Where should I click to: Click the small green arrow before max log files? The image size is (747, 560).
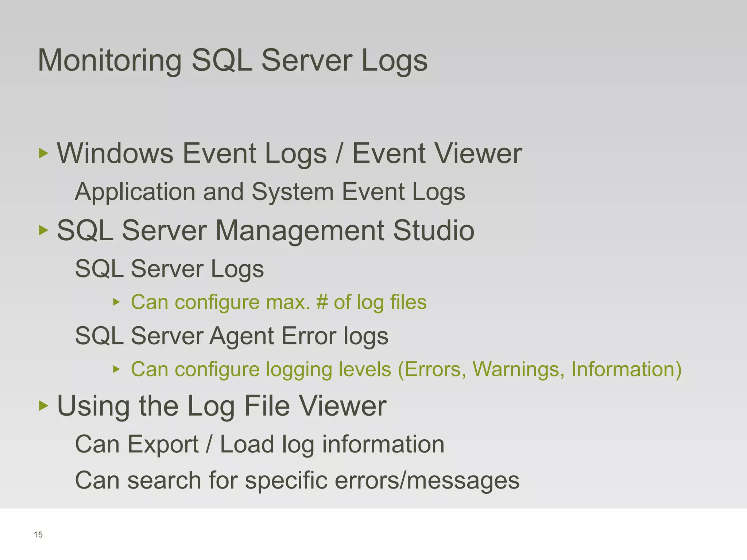coord(116,302)
